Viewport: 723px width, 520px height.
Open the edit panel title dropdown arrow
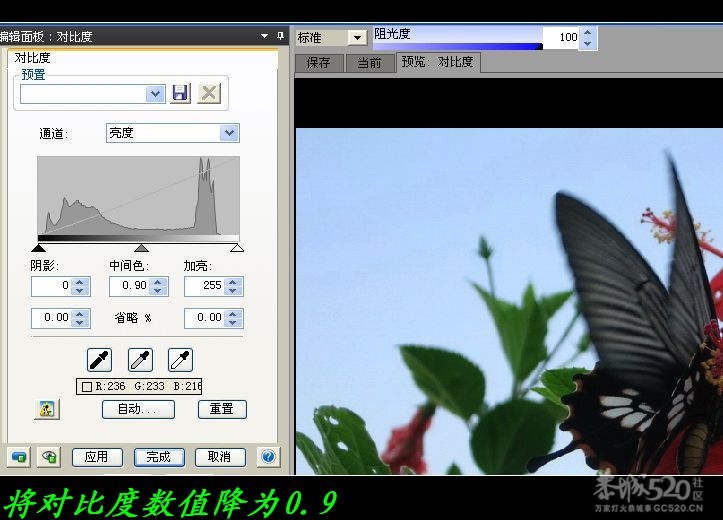coord(264,35)
